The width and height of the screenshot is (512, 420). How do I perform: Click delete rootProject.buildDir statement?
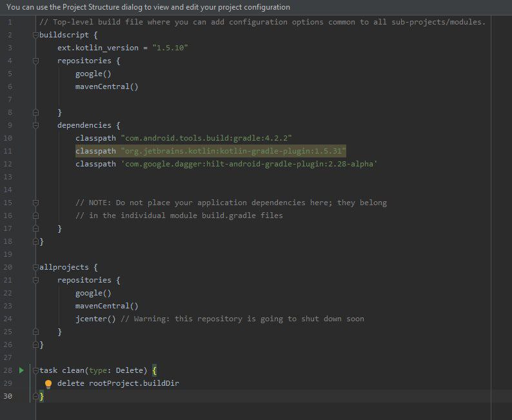click(118, 383)
